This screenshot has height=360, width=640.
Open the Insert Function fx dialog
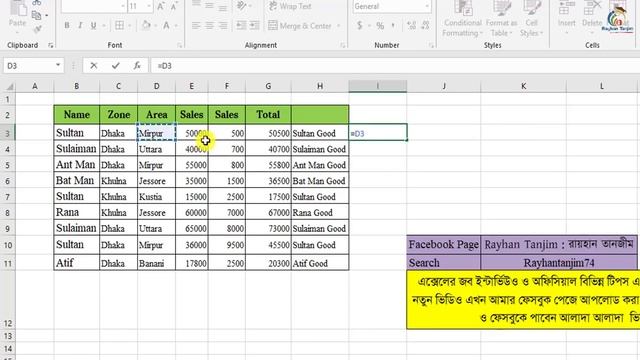click(137, 65)
